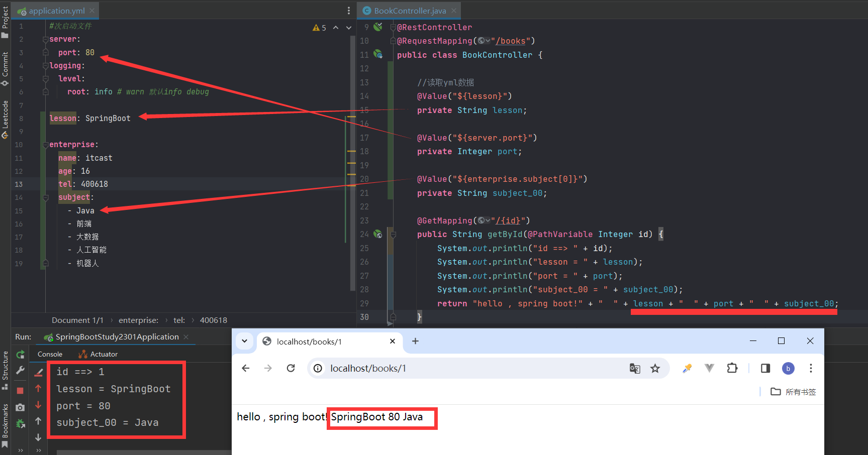The height and width of the screenshot is (455, 868).
Task: Click Spring bean gutter icon on line 9
Action: [378, 27]
